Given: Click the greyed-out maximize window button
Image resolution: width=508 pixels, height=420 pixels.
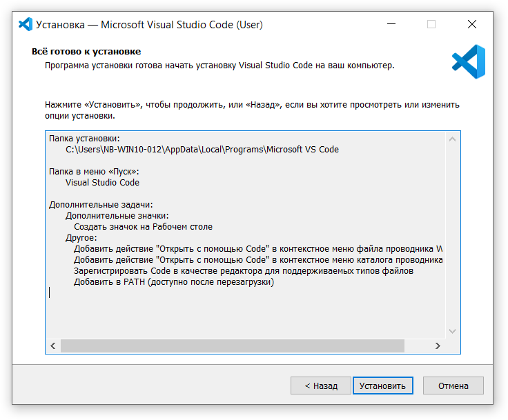Looking at the screenshot, I should click(x=431, y=24).
